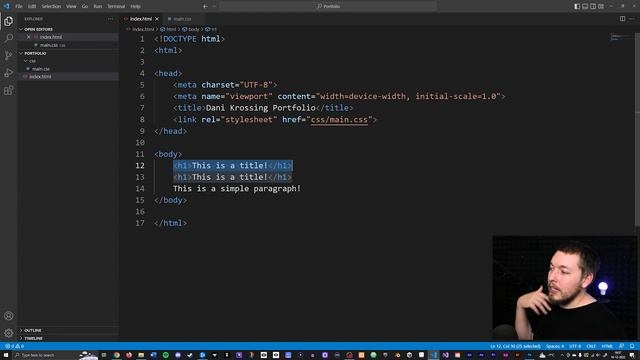Toggle the secondary side bar layout icon
The width and height of the screenshot is (640, 360).
pyautogui.click(x=593, y=7)
